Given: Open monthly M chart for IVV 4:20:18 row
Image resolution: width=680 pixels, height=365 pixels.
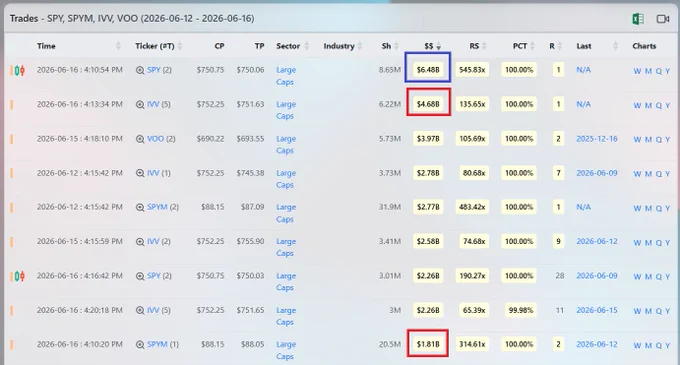Looking at the screenshot, I should tap(648, 311).
